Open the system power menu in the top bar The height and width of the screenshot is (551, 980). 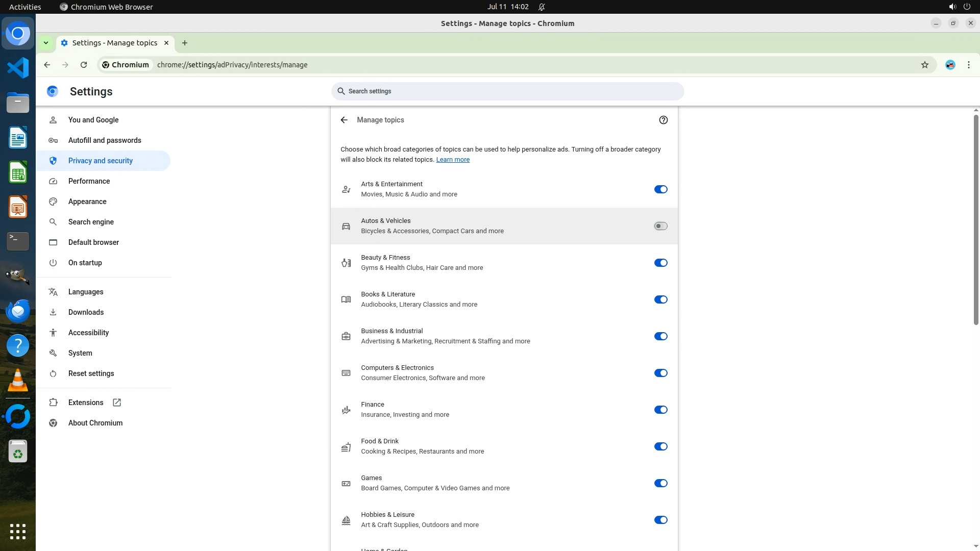pyautogui.click(x=966, y=7)
